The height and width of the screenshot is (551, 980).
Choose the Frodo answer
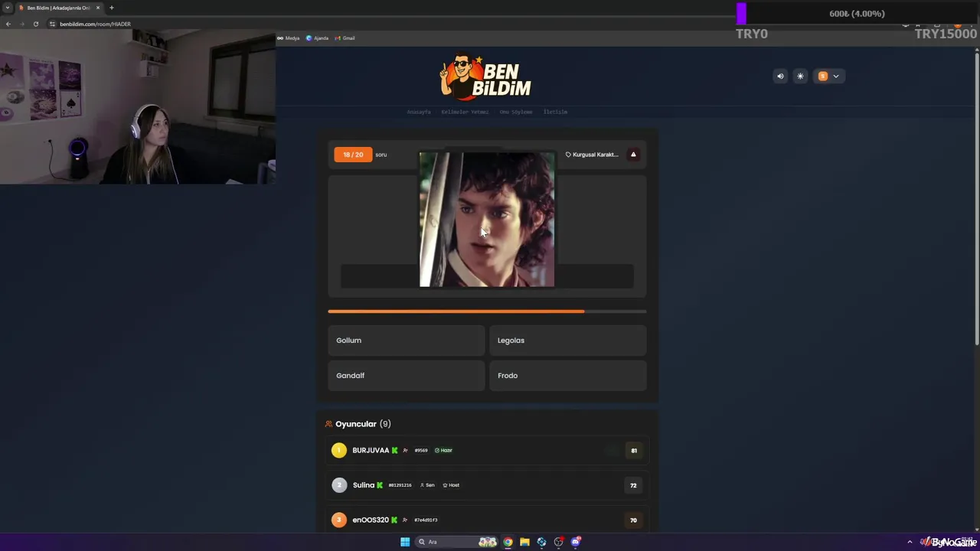click(567, 376)
